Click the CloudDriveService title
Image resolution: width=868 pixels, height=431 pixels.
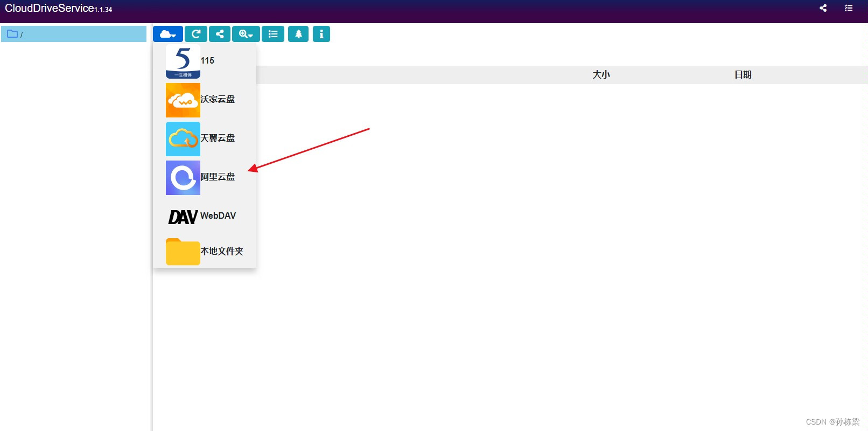point(50,8)
